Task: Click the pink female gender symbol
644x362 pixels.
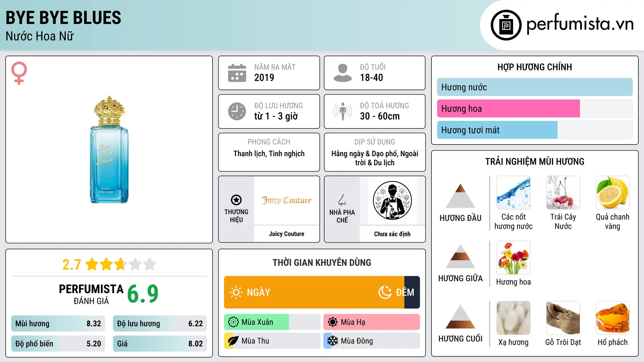Action: 19,73
